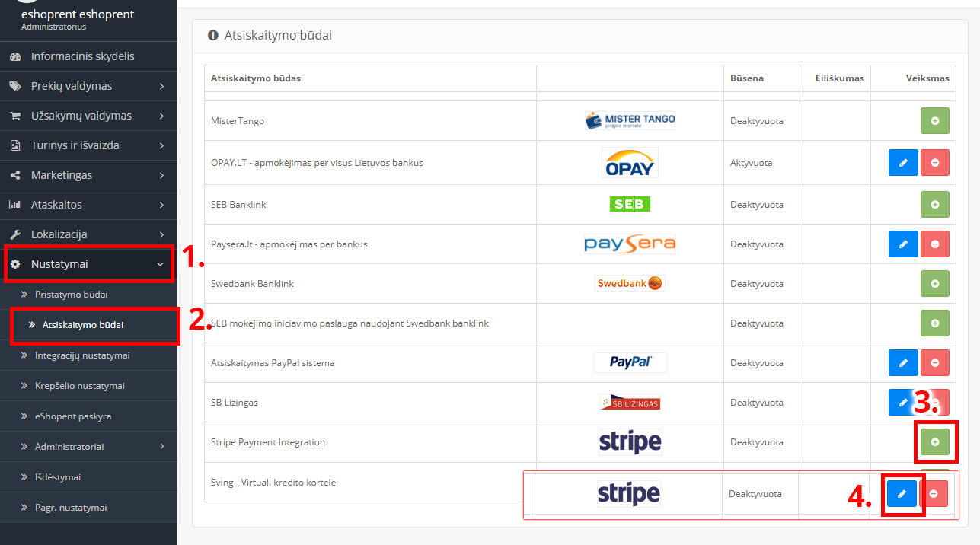Delete the PayPal sistema payment method
Viewport: 980px width, 545px height.
click(935, 362)
